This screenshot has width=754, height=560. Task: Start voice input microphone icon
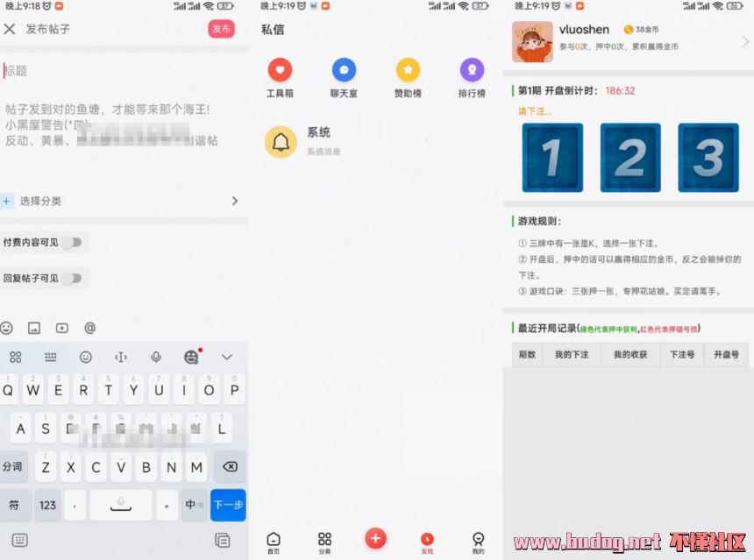tap(156, 357)
